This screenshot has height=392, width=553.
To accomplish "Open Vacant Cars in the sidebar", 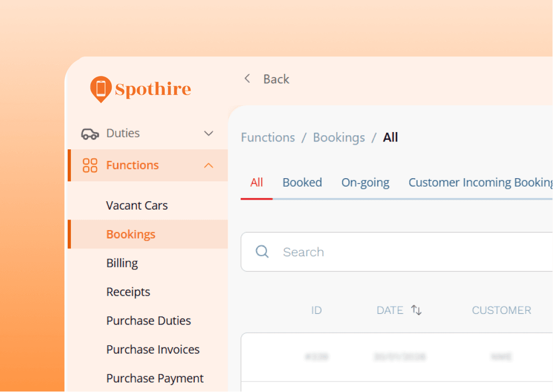I will point(137,205).
